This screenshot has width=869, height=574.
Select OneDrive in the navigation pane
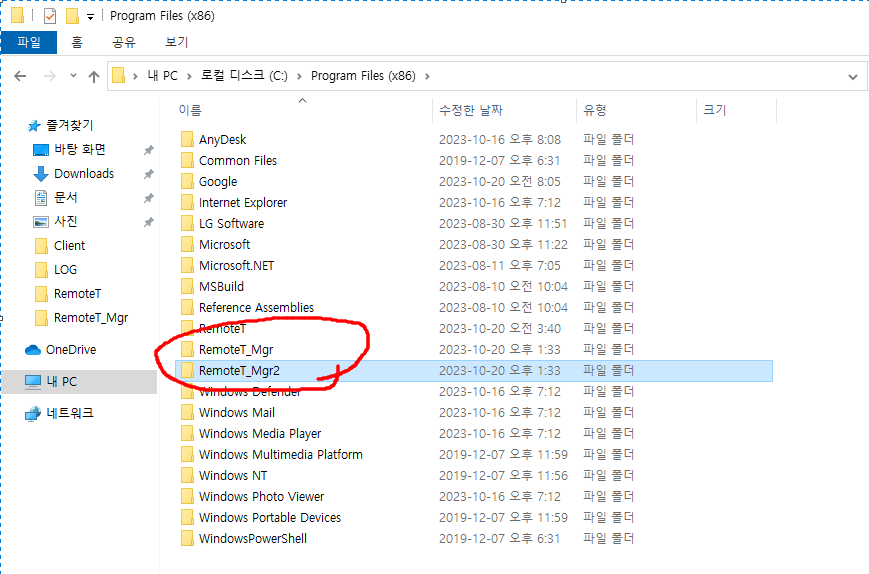pos(71,350)
